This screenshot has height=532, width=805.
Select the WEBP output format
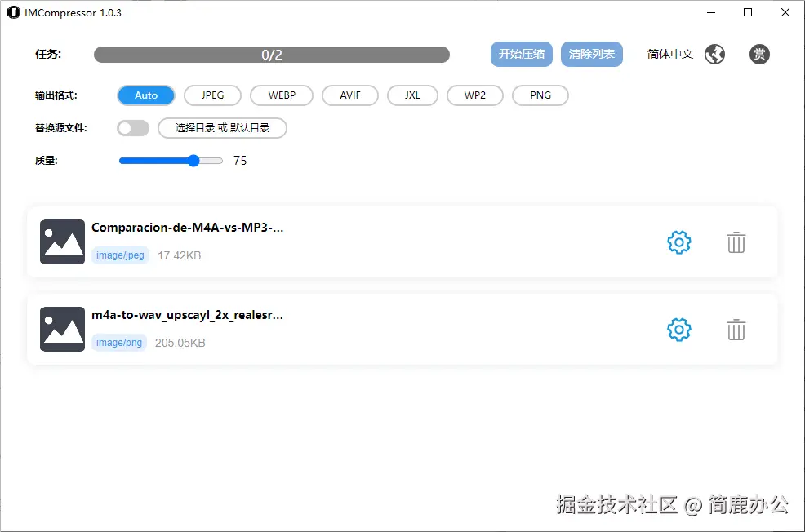[x=281, y=95]
